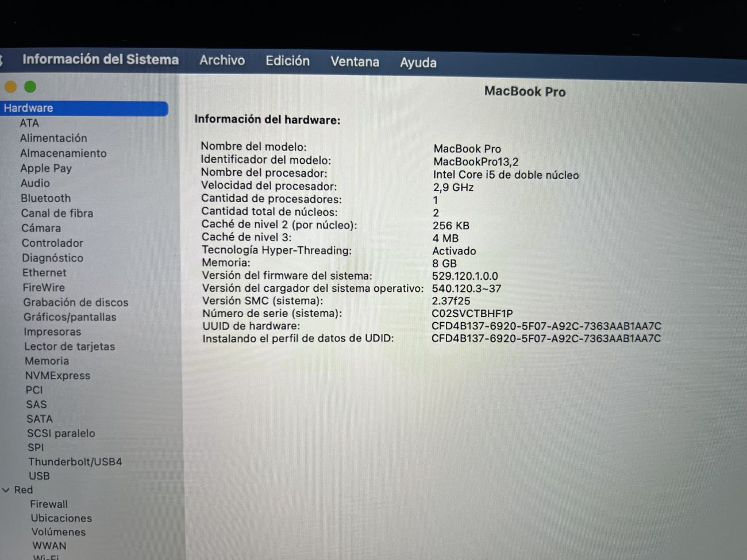Click the Información del hardware heading

pos(267,119)
